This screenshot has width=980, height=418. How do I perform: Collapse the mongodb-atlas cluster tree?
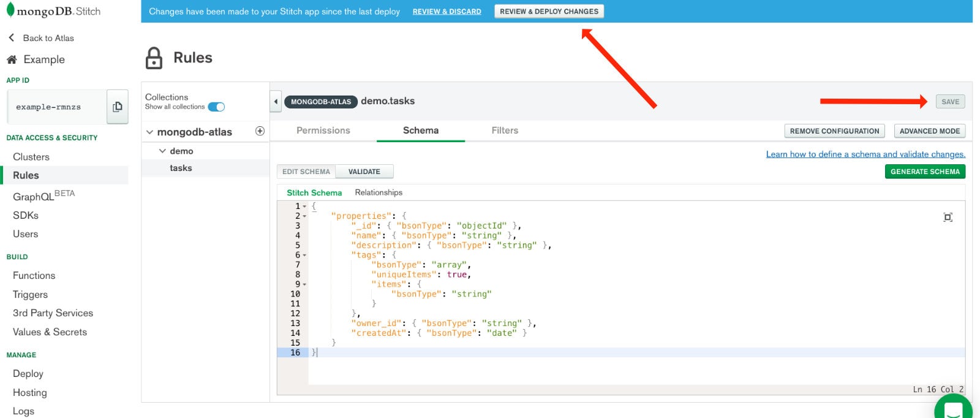click(x=149, y=132)
